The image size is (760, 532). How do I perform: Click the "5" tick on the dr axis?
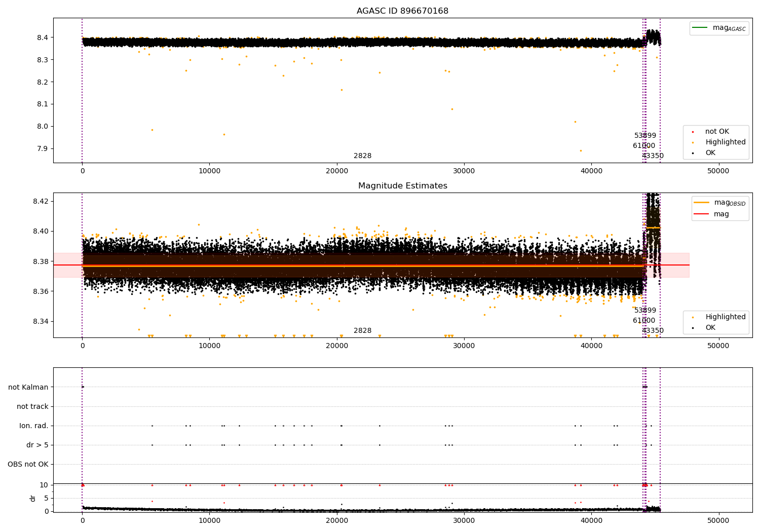click(x=47, y=499)
